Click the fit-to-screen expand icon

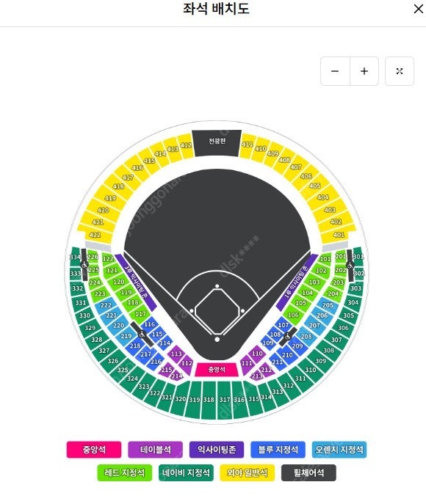400,71
